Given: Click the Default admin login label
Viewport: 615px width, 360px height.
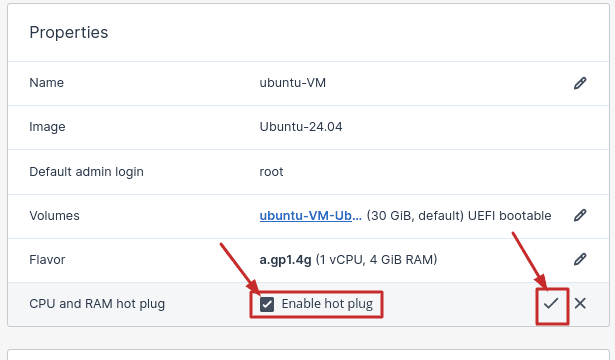Looking at the screenshot, I should 86,172.
